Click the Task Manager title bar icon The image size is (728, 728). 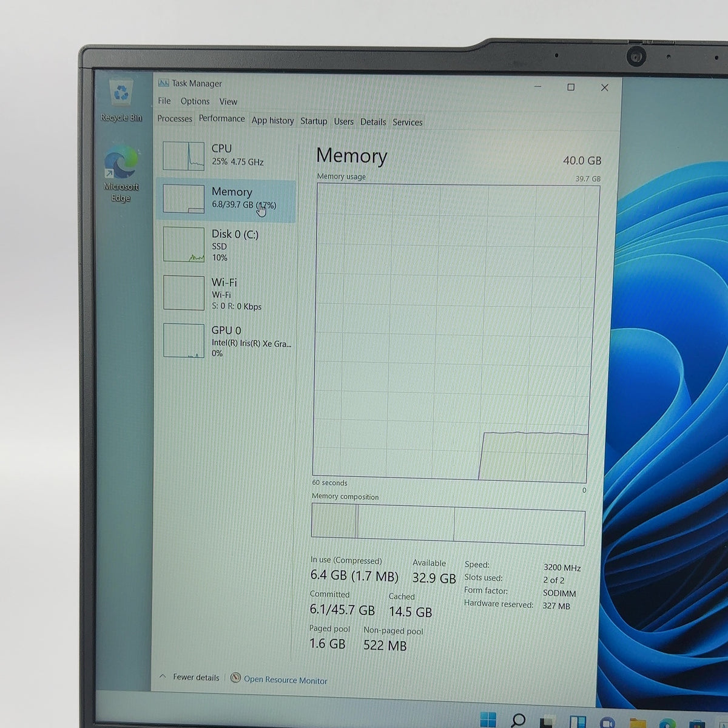[163, 83]
